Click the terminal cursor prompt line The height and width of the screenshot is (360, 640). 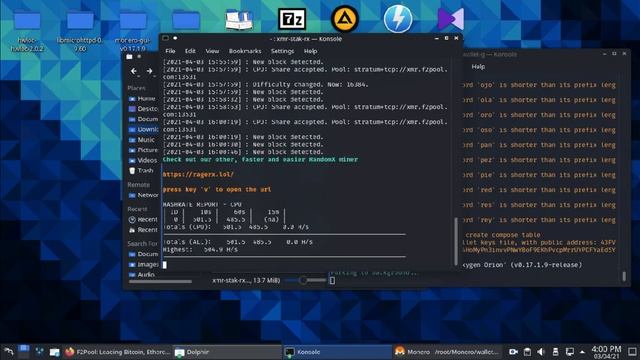click(164, 264)
